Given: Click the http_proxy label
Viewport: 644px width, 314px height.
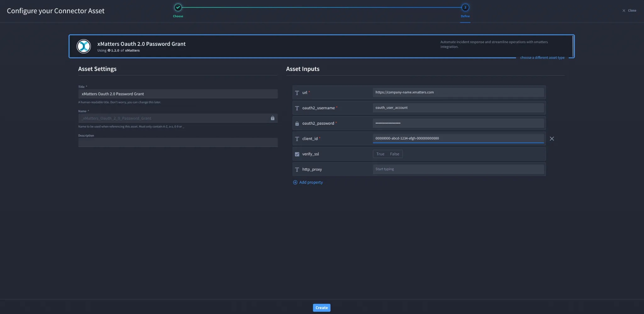Looking at the screenshot, I should (x=312, y=170).
